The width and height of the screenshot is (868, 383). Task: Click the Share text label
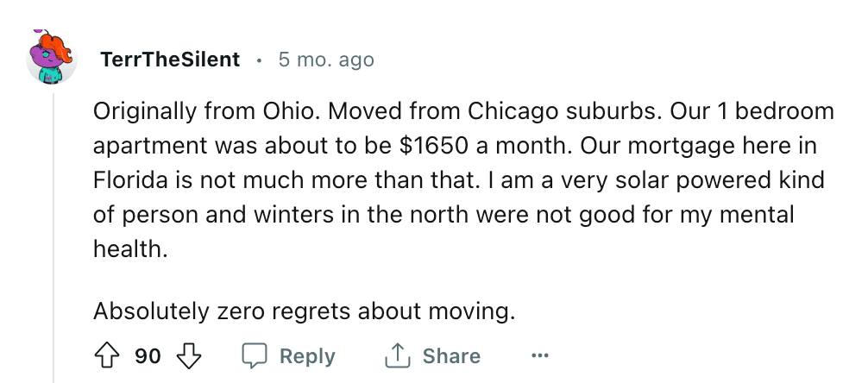pos(451,356)
